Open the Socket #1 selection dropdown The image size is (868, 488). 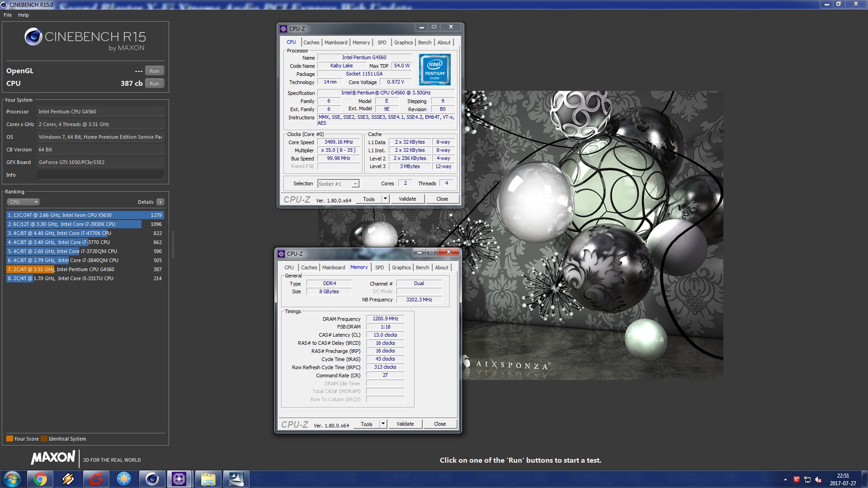338,183
